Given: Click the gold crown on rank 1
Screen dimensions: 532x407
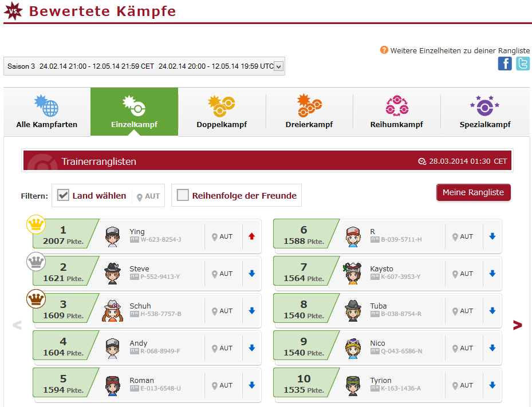Looking at the screenshot, I should [x=36, y=224].
